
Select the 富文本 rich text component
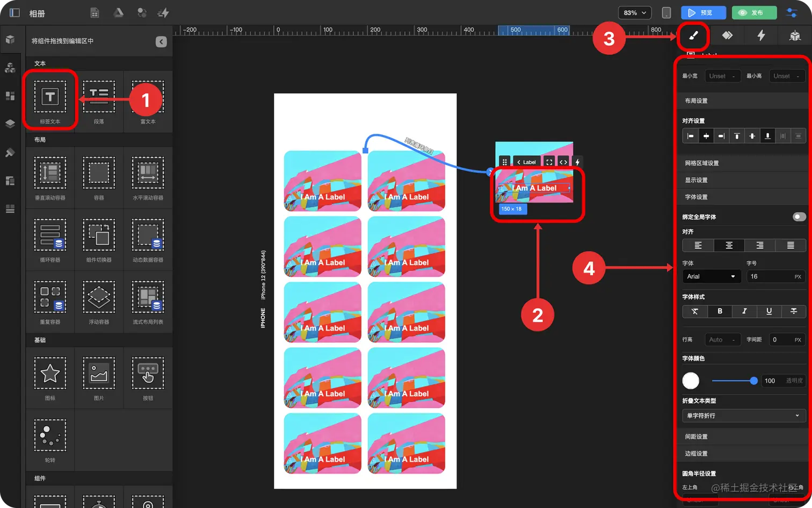[x=148, y=102]
